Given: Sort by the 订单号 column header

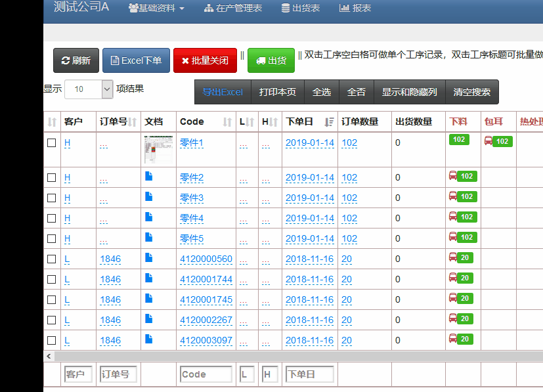Looking at the screenshot, I should pyautogui.click(x=118, y=122).
